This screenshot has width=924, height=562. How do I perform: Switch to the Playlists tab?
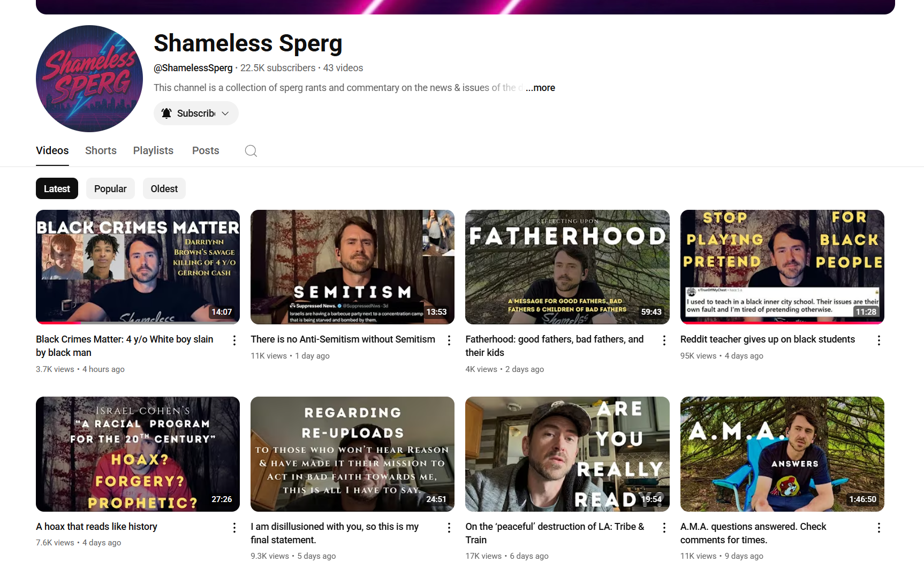(153, 150)
